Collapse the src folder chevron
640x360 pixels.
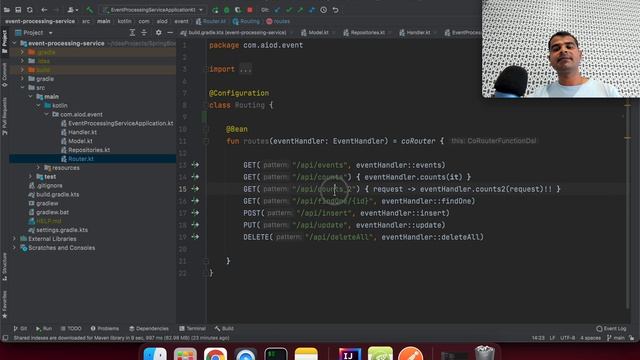(22, 88)
